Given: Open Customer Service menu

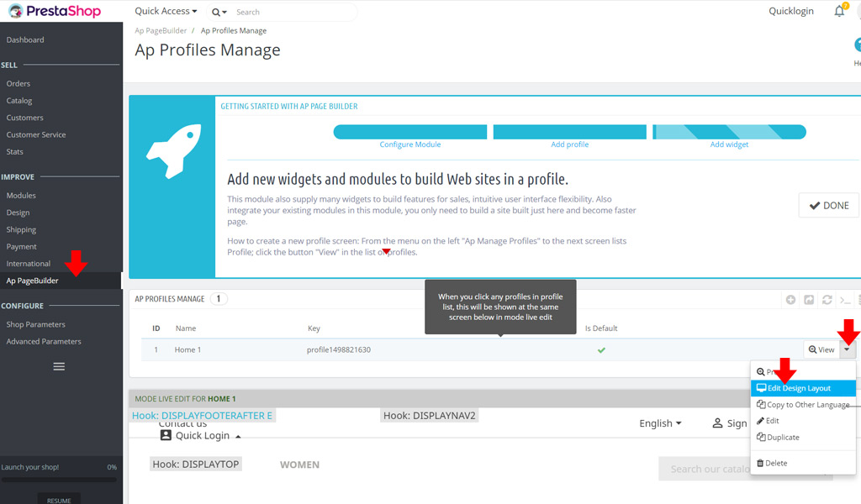Looking at the screenshot, I should [36, 134].
